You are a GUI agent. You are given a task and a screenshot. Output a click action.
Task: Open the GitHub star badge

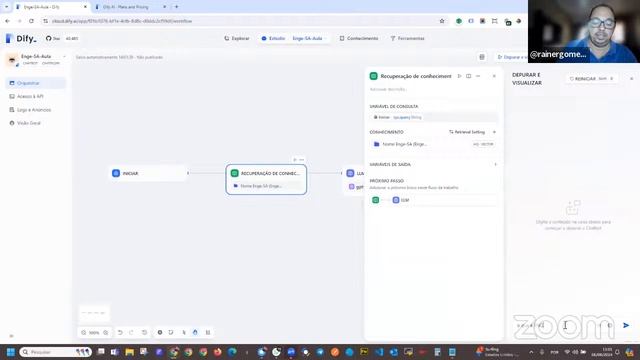[x=62, y=38]
